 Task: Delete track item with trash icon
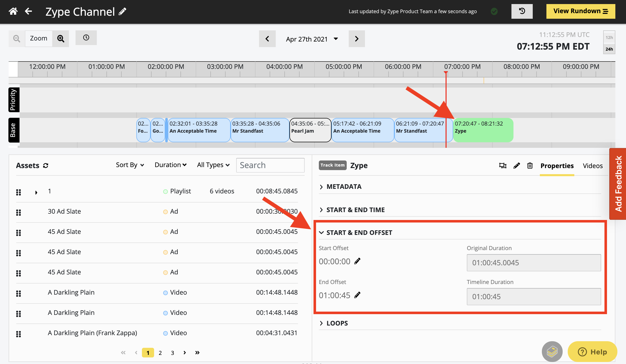(530, 166)
